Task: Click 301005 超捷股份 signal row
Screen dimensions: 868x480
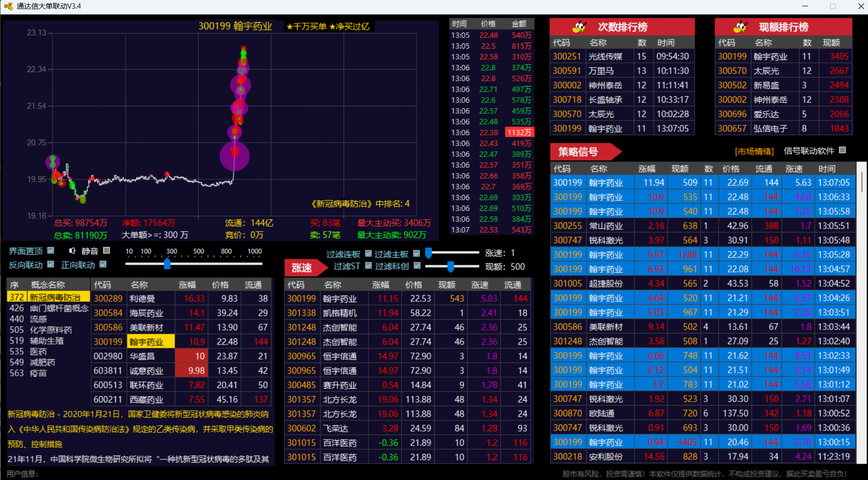Action: coord(703,283)
